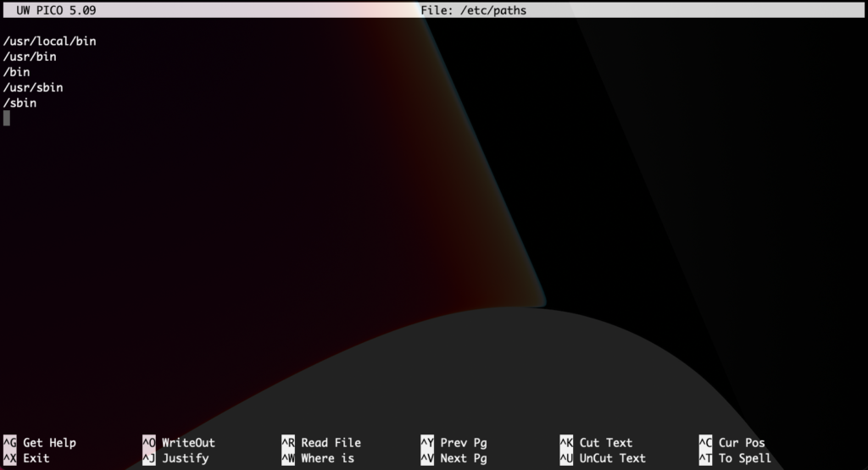Place cursor on the /bin line
This screenshot has width=868, height=470.
(17, 72)
